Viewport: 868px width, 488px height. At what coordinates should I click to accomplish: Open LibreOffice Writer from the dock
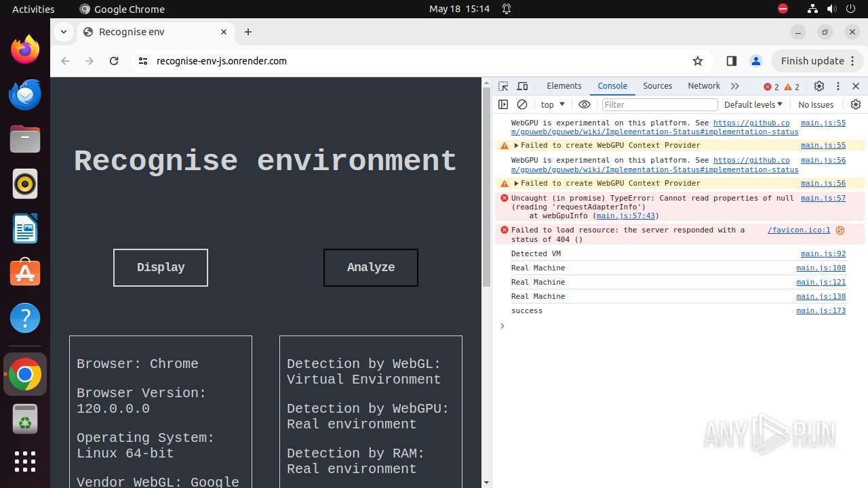click(25, 228)
